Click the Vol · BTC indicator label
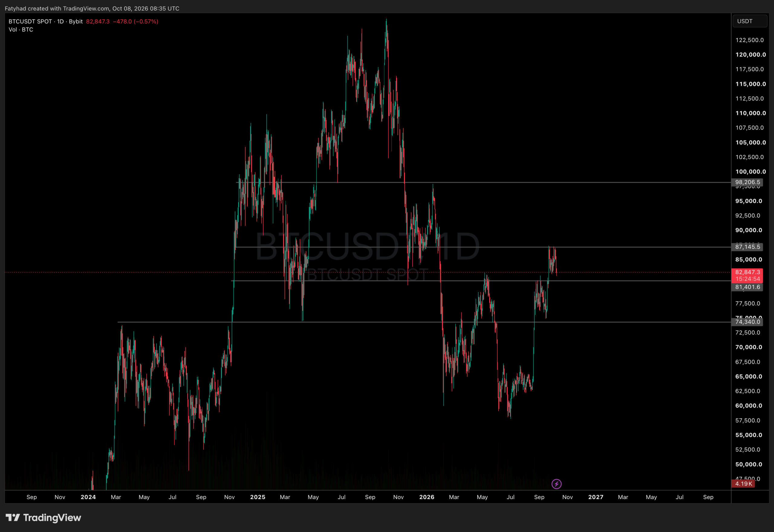The height and width of the screenshot is (532, 774). click(21, 29)
